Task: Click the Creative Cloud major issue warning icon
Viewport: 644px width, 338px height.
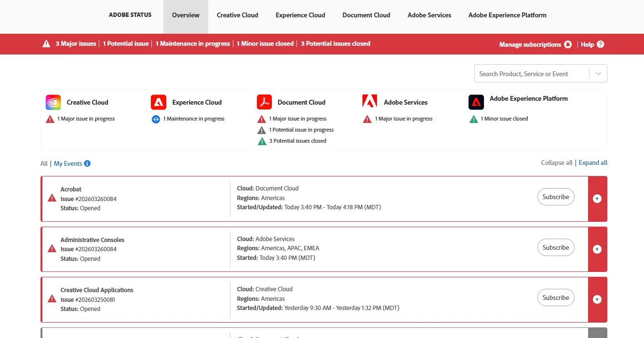Action: (50, 119)
